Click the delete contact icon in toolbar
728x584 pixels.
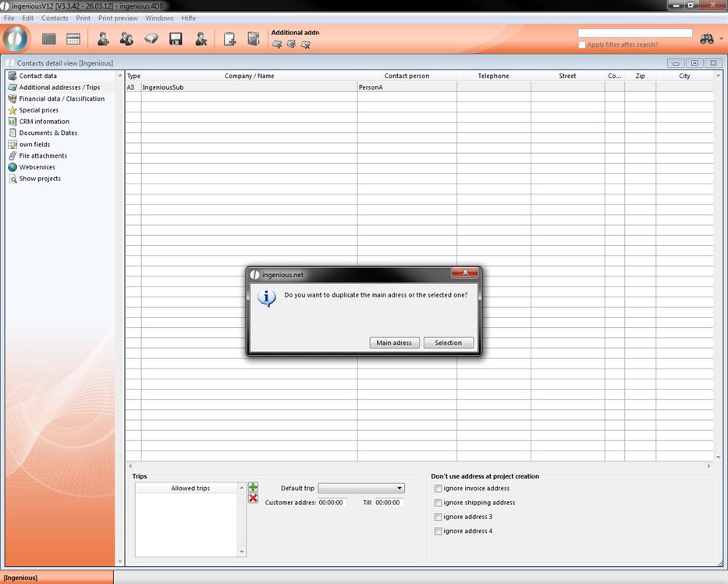tap(201, 38)
